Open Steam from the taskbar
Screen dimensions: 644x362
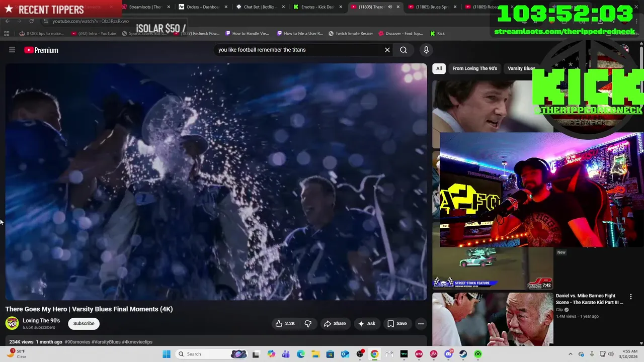[x=463, y=354]
